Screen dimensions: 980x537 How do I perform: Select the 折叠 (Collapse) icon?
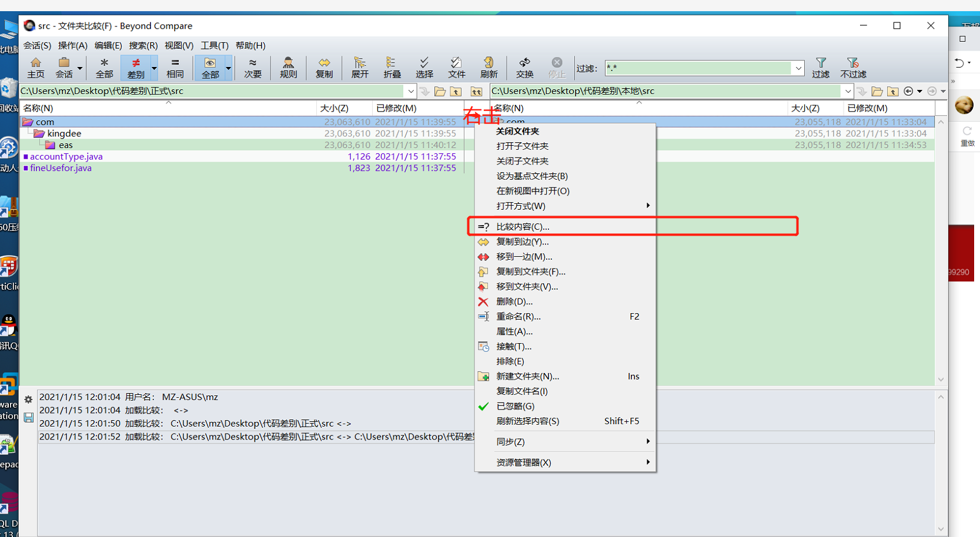(x=393, y=66)
